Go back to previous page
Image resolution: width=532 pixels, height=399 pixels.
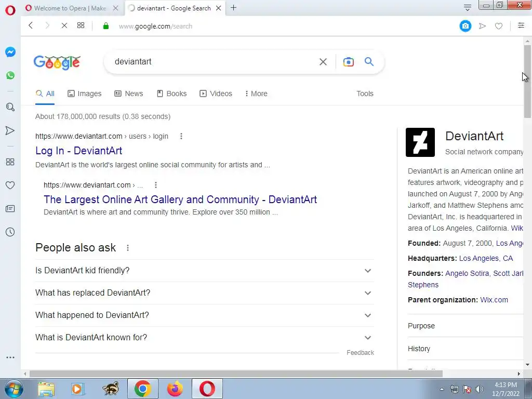click(x=31, y=25)
